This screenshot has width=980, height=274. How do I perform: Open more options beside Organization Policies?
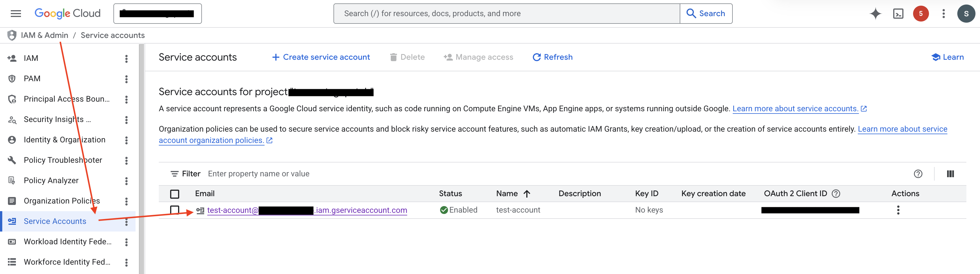[126, 201]
